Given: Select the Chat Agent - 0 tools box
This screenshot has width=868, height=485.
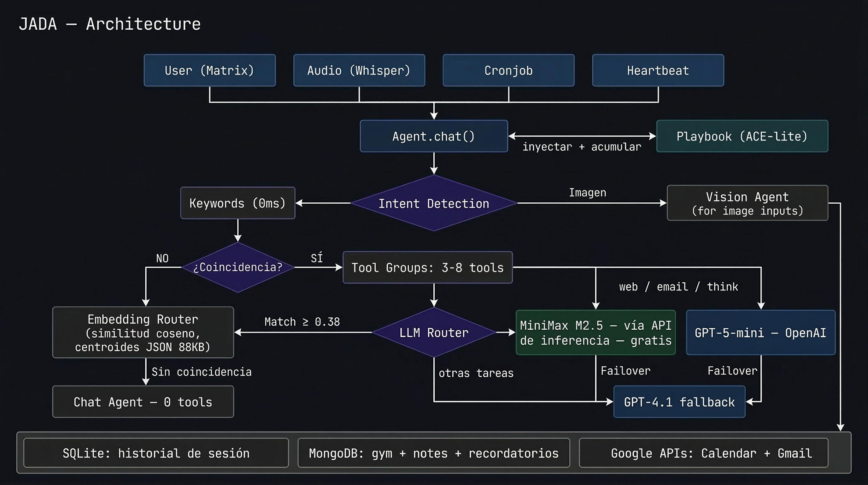Looking at the screenshot, I should pyautogui.click(x=143, y=402).
